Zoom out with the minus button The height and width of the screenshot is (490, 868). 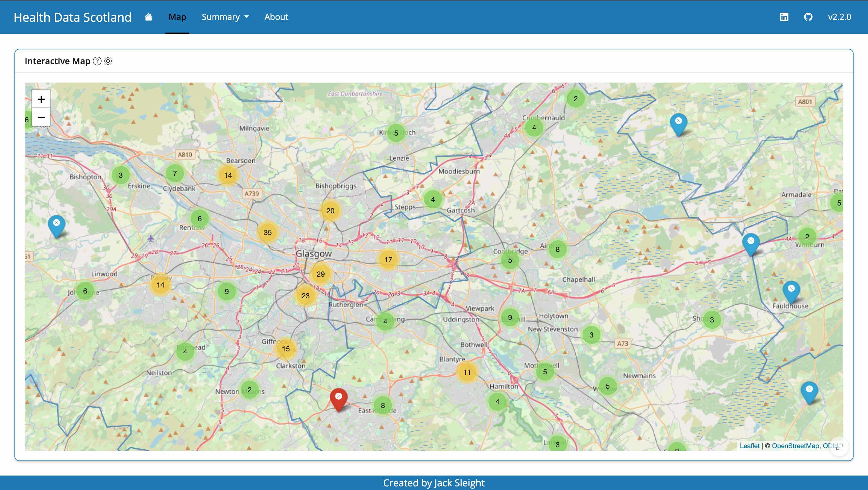(x=41, y=117)
